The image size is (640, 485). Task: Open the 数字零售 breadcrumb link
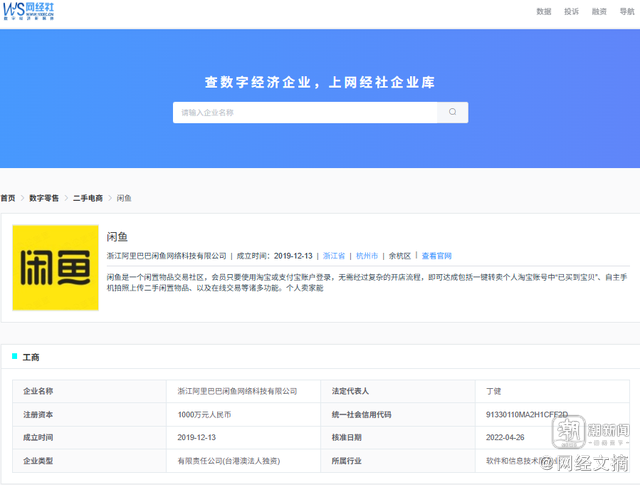pos(44,198)
